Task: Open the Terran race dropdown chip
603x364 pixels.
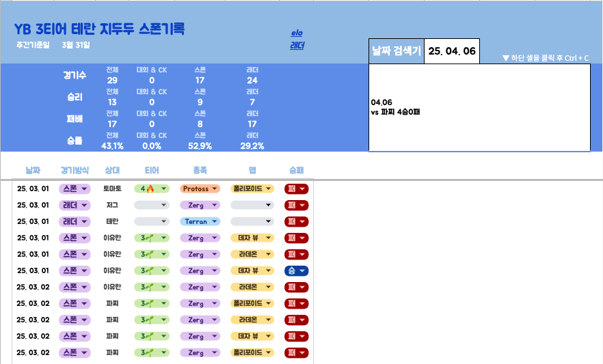Action: pos(200,221)
